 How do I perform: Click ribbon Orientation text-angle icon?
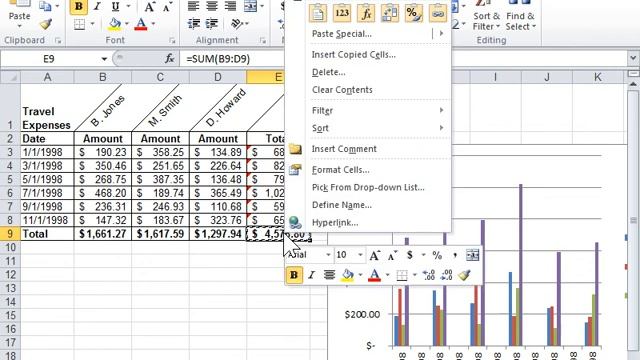237,24
